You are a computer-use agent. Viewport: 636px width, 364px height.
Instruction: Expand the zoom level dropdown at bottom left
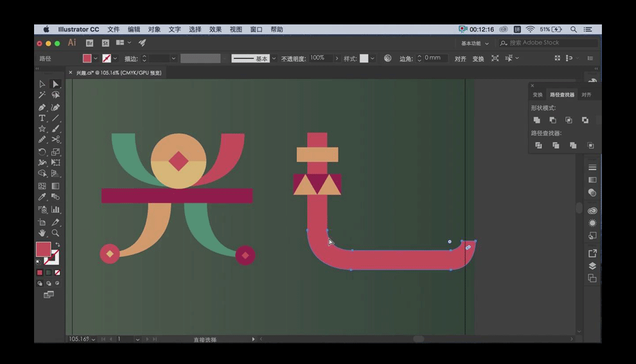click(x=94, y=339)
